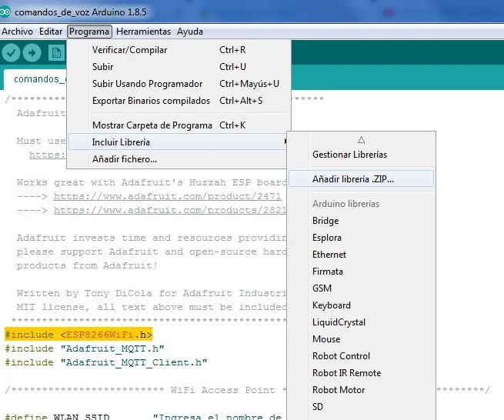The height and width of the screenshot is (420, 504).
Task: Include the Esplora library
Action: 362,238
